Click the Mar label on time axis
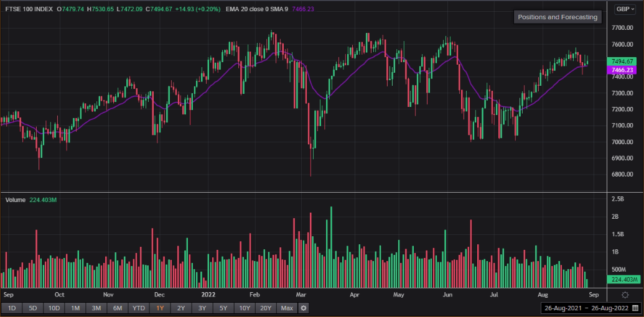 tap(302, 295)
